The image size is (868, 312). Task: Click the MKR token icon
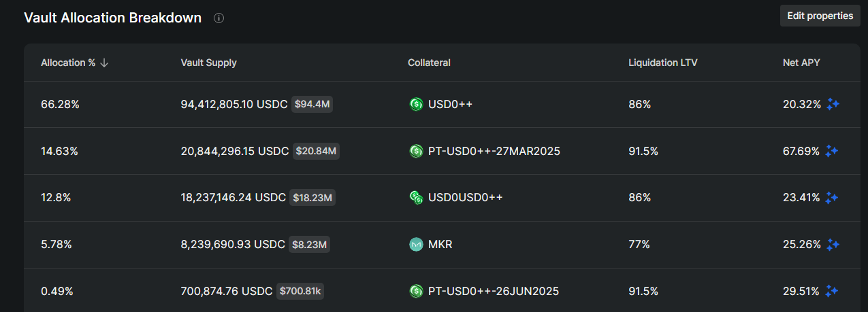click(x=416, y=244)
